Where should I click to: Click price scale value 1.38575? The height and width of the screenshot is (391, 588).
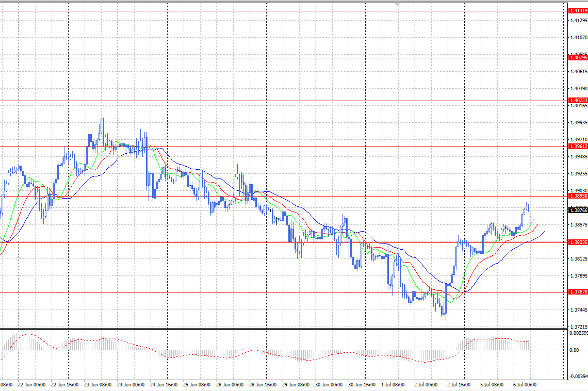point(579,225)
